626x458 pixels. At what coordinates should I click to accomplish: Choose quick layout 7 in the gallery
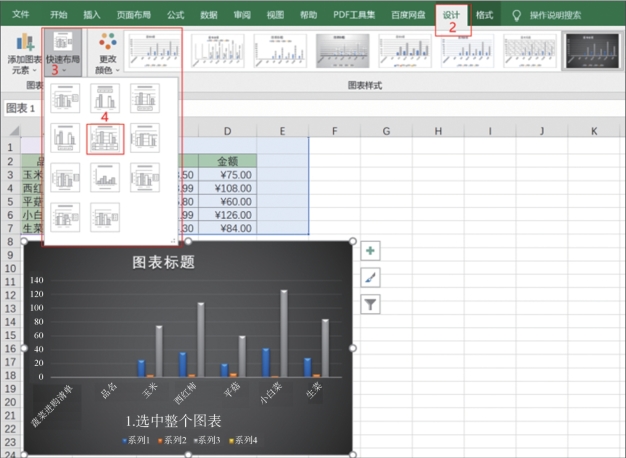(65, 178)
